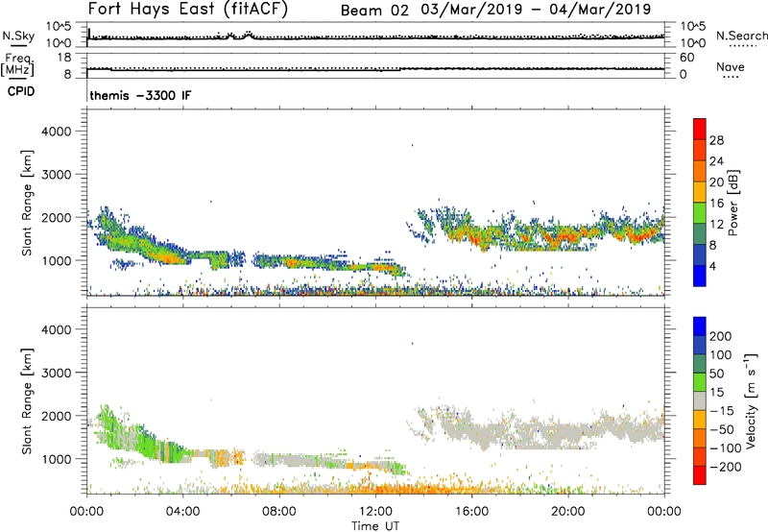This screenshot has height=532, width=768.
Task: Click the '4000' tick in power panel
Action: pyautogui.click(x=56, y=132)
